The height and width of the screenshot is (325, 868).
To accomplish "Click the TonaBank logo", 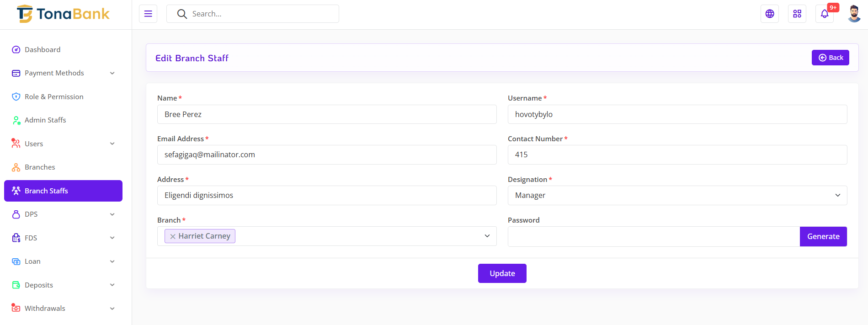I will 63,14.
